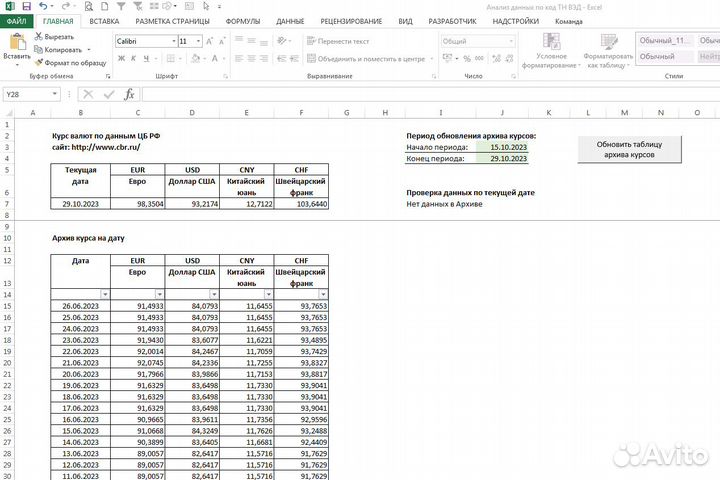The width and height of the screenshot is (720, 480).
Task: Insert function fx button
Action: click(x=129, y=94)
